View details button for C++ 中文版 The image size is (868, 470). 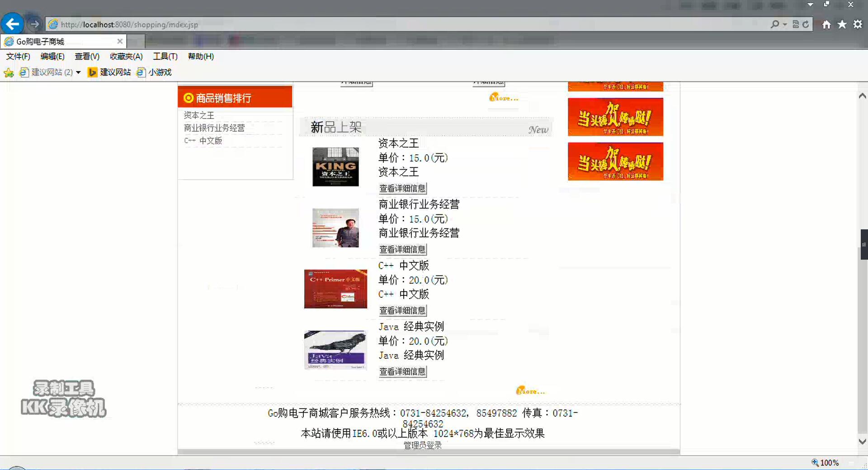tap(402, 310)
